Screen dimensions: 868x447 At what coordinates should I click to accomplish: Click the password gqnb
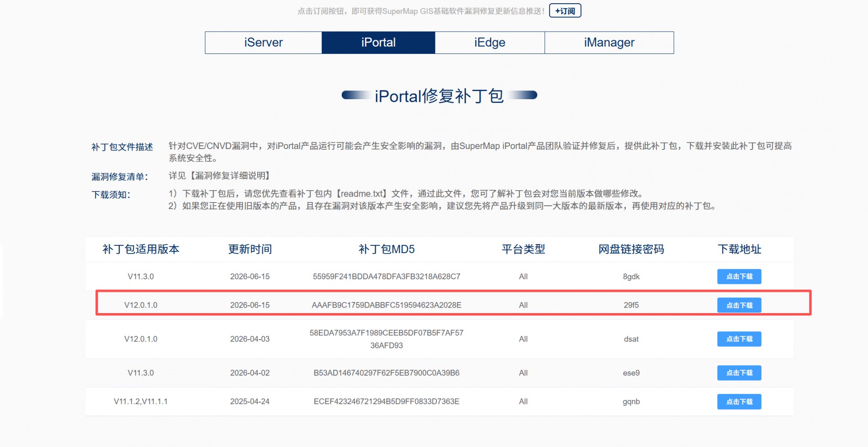631,402
